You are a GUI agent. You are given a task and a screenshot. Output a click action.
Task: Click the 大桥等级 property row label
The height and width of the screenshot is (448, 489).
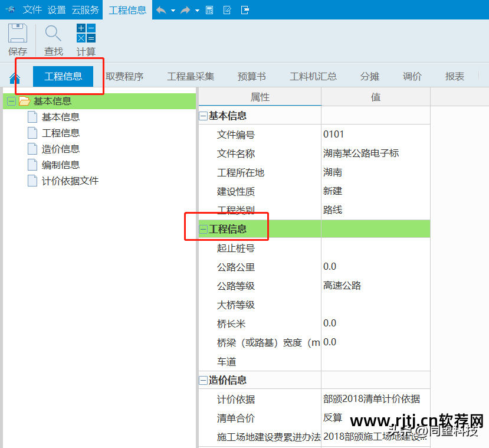236,305
